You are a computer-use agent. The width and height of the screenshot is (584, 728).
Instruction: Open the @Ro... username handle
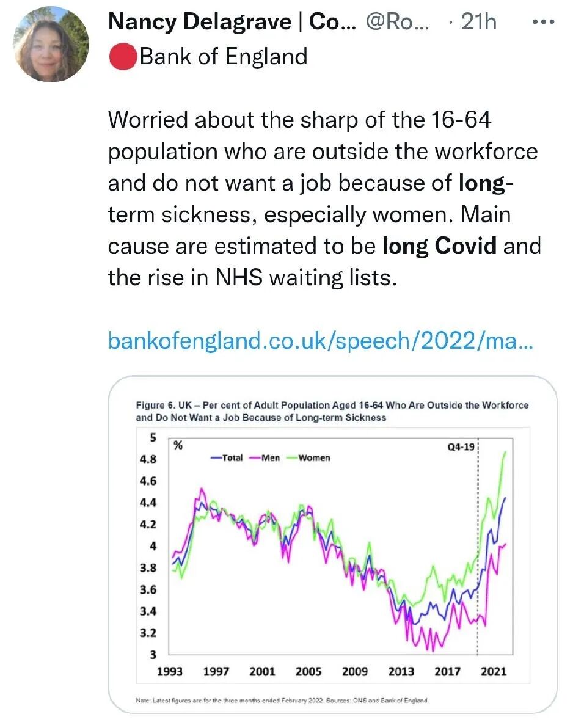[398, 22]
